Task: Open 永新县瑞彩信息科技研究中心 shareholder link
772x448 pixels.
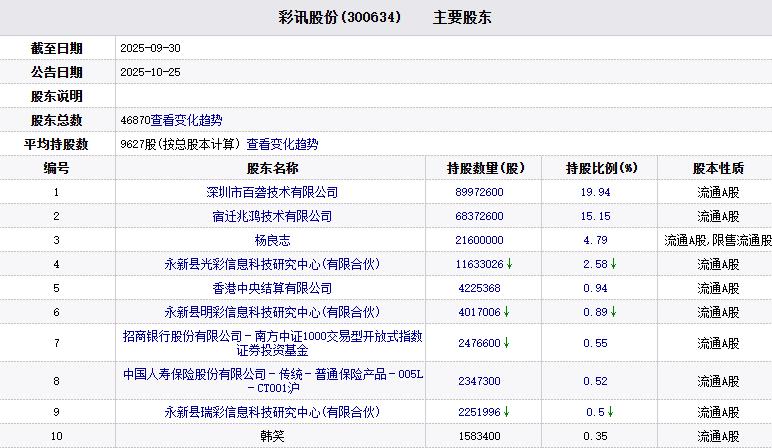Action: (x=272, y=412)
